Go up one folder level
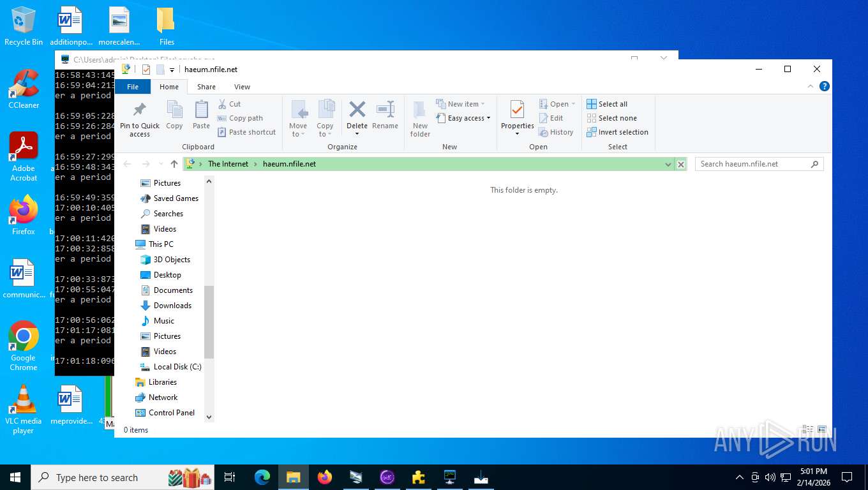This screenshot has width=868, height=490. pos(174,164)
